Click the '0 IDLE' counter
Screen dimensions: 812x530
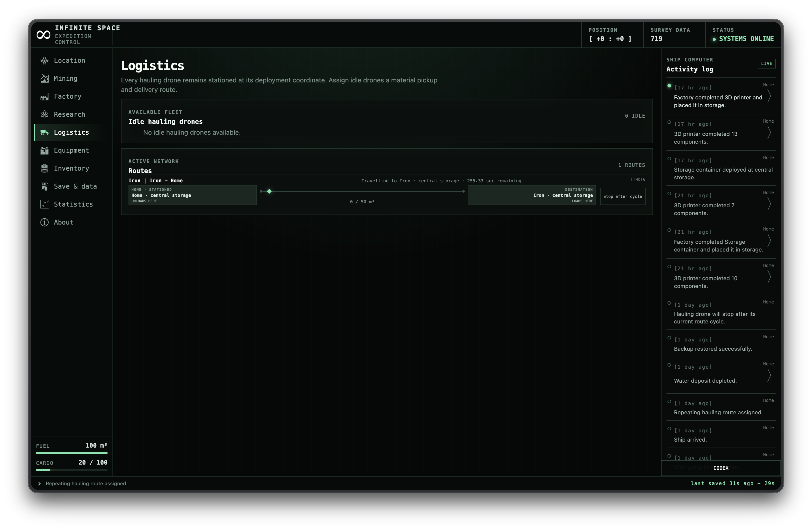635,116
